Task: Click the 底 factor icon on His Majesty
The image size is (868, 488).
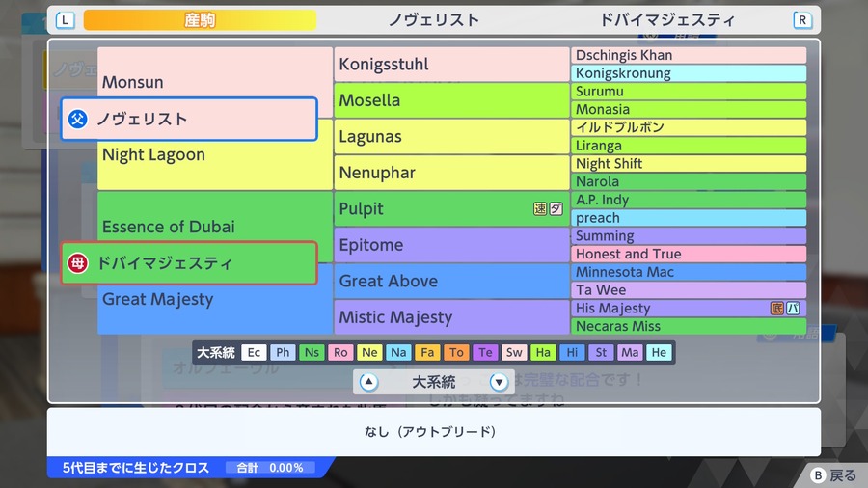Action: point(777,309)
